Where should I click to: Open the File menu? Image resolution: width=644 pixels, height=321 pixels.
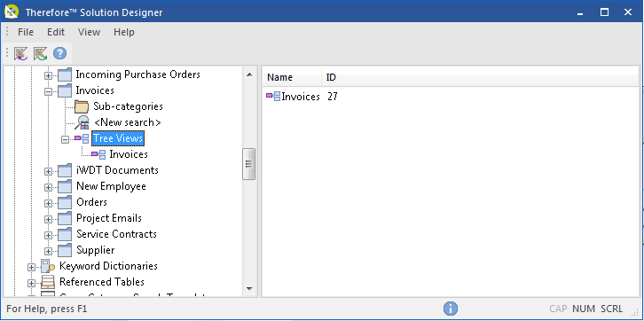click(x=26, y=32)
